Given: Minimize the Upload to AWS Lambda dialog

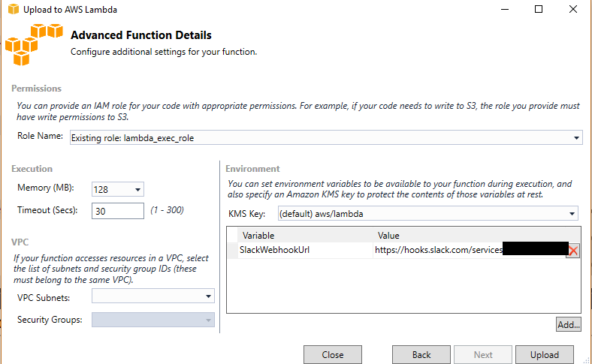Looking at the screenshot, I should pos(505,9).
